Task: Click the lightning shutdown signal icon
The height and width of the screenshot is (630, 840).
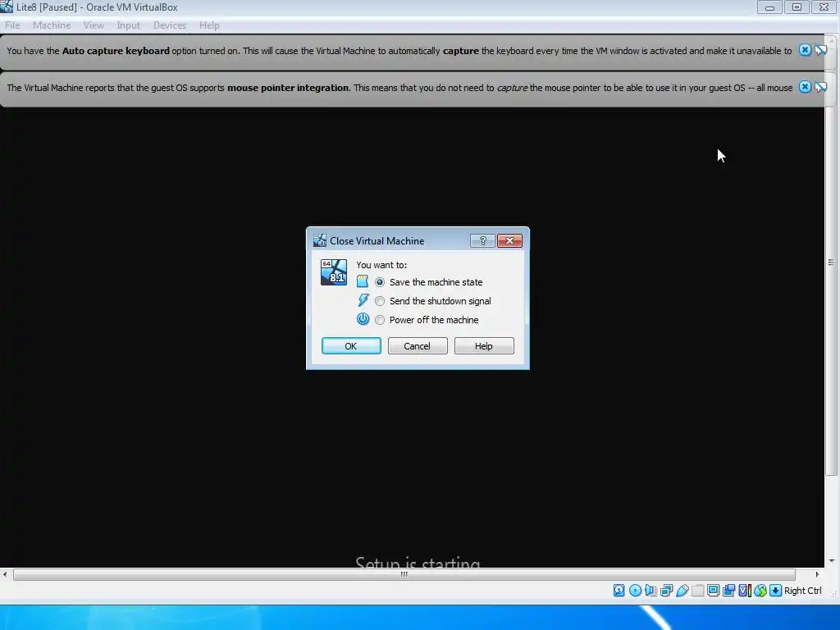Action: pyautogui.click(x=363, y=300)
